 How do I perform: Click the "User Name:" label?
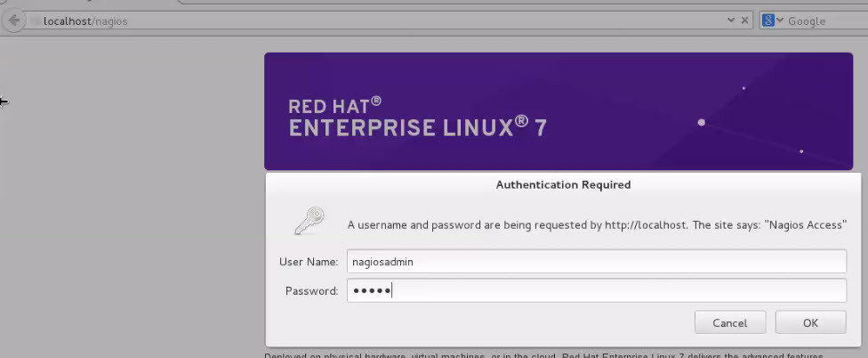[x=309, y=262]
